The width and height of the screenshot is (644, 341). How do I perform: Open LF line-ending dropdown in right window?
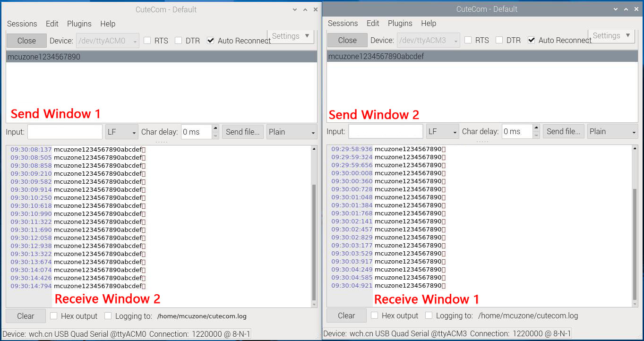click(443, 131)
